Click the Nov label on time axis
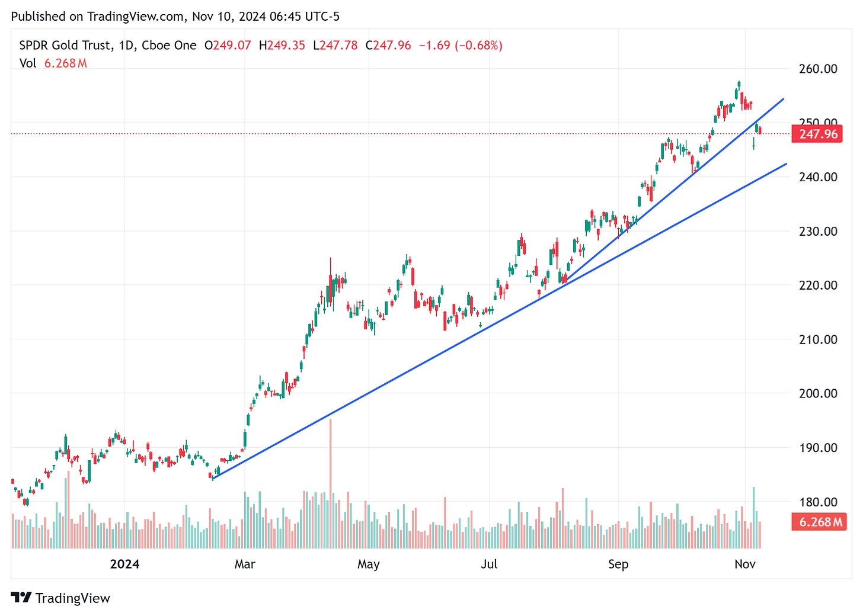The width and height of the screenshot is (863, 616). [747, 564]
